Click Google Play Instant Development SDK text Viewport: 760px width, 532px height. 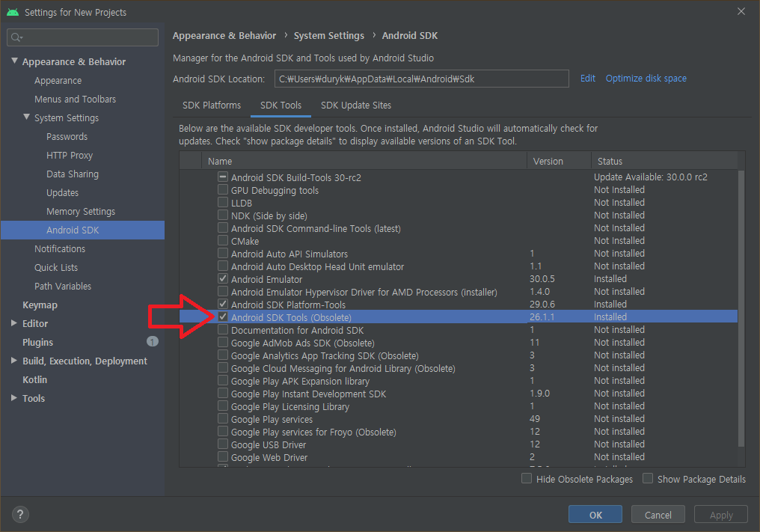click(308, 394)
